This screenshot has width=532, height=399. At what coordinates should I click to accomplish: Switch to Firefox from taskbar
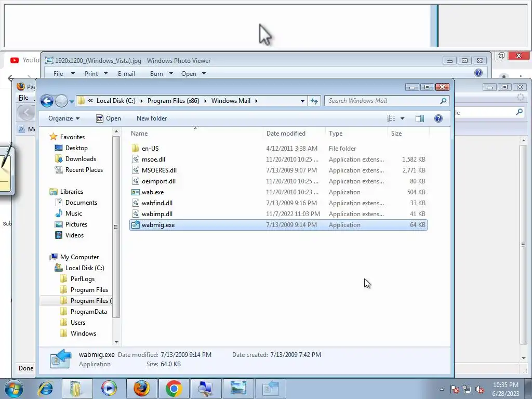click(x=141, y=389)
